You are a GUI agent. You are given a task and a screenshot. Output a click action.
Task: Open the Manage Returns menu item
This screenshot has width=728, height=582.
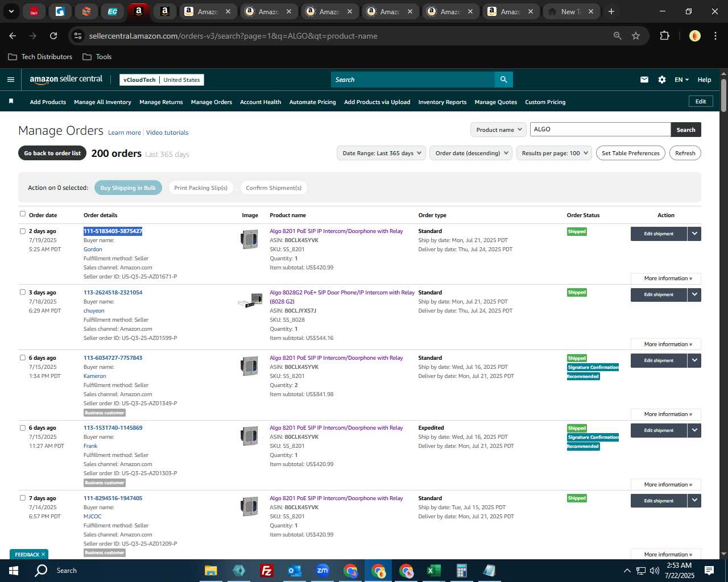click(x=161, y=102)
